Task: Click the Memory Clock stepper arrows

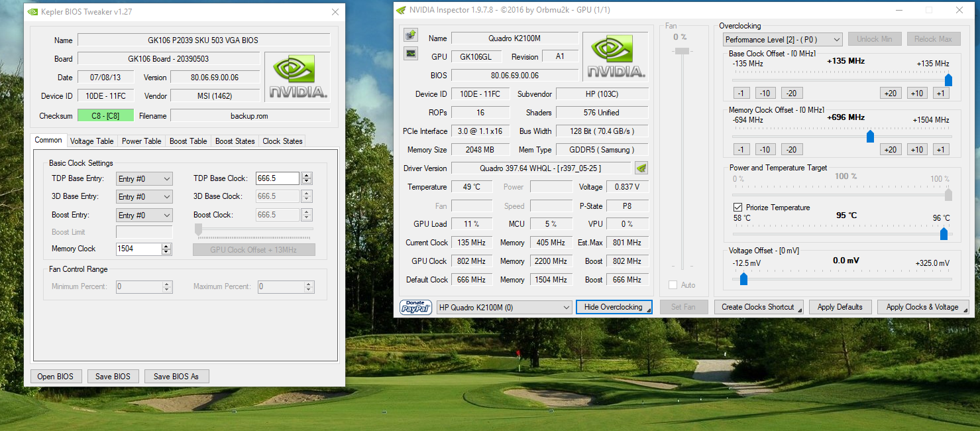Action: point(166,249)
